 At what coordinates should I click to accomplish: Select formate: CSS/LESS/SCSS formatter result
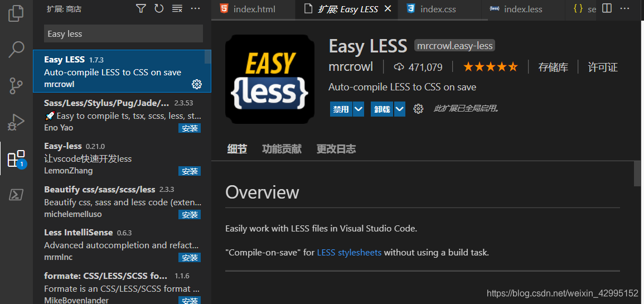tap(122, 286)
